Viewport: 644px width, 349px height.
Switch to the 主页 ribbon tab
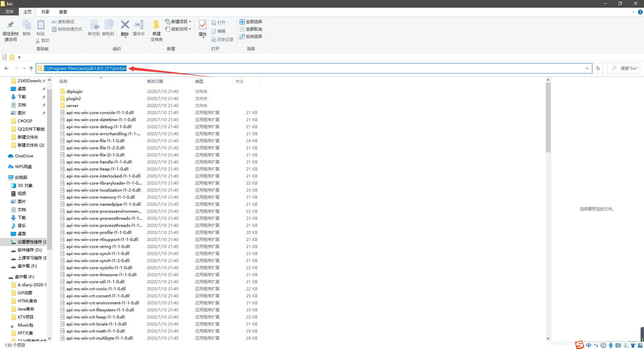point(28,12)
